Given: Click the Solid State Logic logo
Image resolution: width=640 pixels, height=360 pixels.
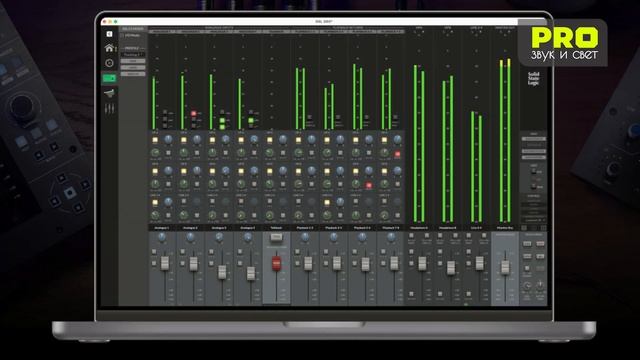Looking at the screenshot, I should pyautogui.click(x=533, y=79).
